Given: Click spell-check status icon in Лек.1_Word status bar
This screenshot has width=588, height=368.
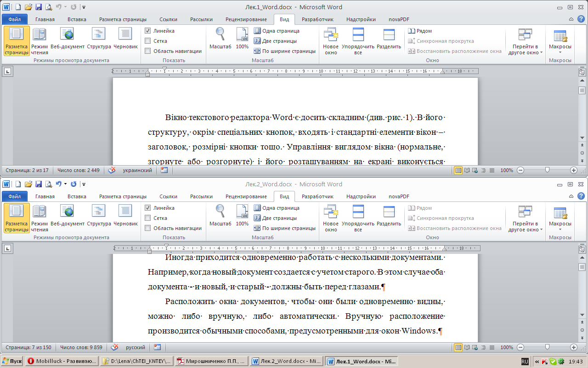Looking at the screenshot, I should click(x=112, y=170).
